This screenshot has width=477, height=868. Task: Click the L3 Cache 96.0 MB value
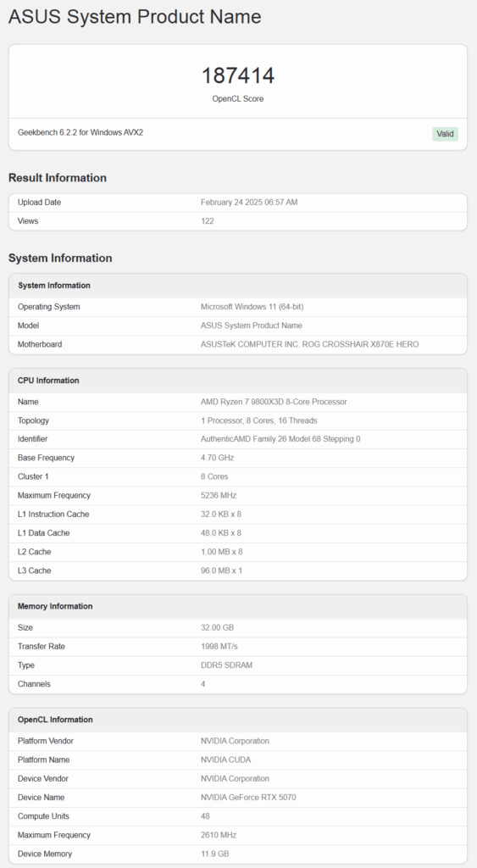tap(221, 570)
